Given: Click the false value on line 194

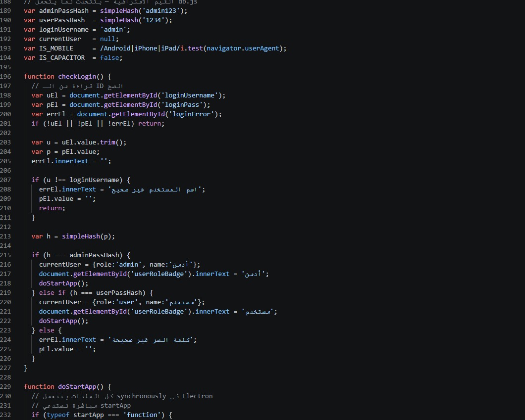Looking at the screenshot, I should click(109, 57).
